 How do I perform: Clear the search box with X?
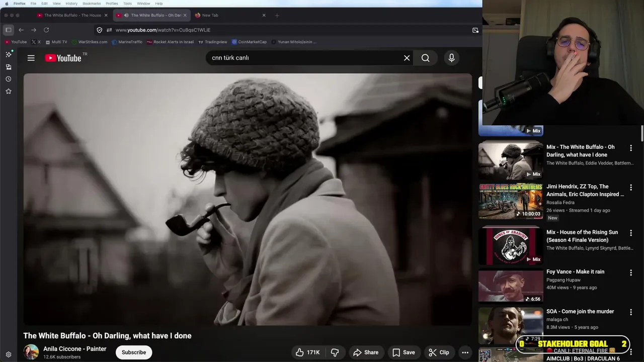click(407, 58)
